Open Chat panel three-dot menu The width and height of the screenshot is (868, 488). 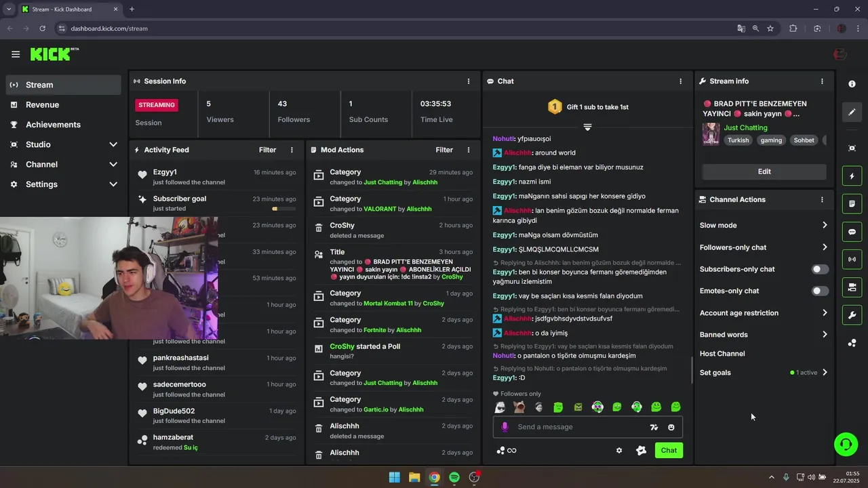[x=681, y=81]
